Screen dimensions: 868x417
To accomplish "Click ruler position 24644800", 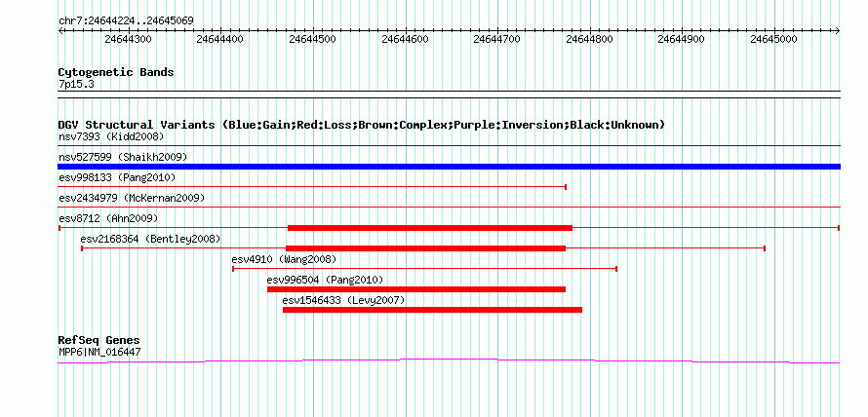I will click(x=589, y=39).
